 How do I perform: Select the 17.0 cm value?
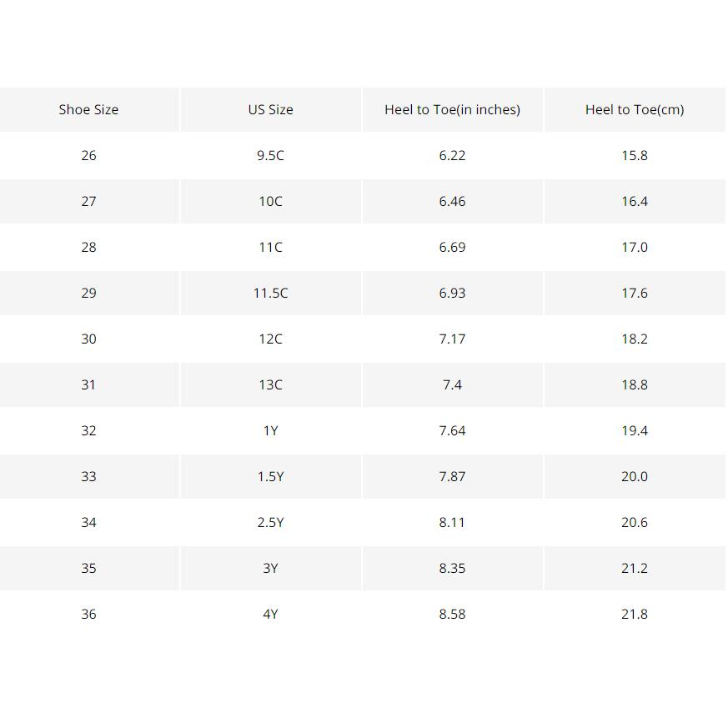(635, 247)
